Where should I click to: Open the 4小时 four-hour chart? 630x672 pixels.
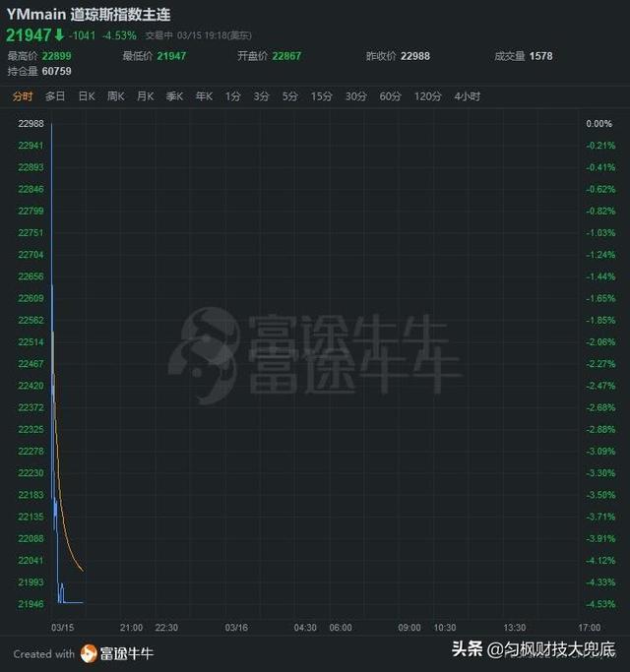467,96
